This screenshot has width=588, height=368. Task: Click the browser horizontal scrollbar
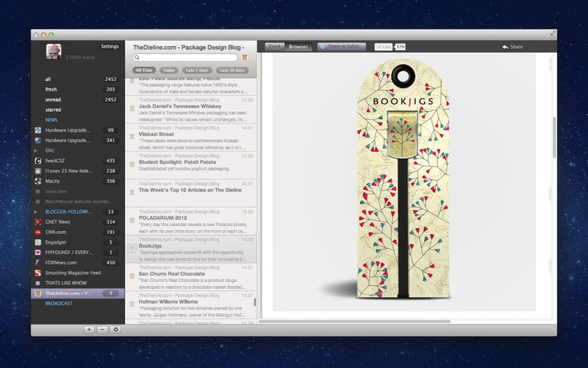pos(354,322)
